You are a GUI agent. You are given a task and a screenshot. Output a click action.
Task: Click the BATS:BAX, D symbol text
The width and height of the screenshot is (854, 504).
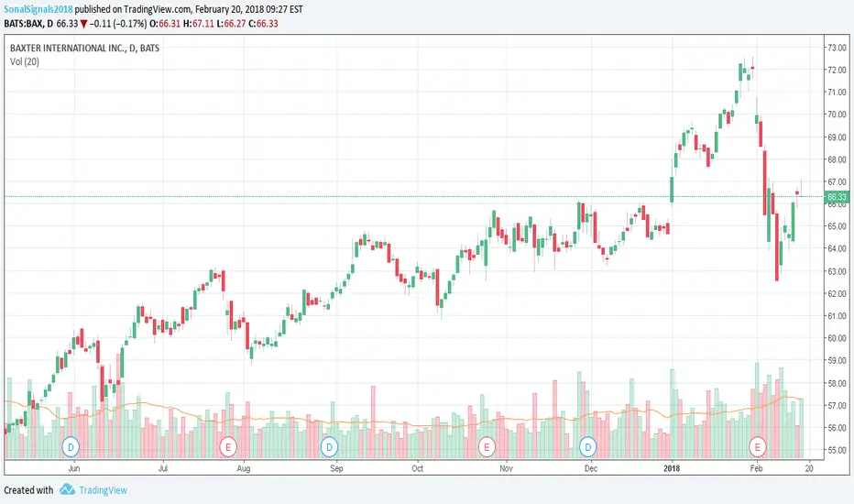coord(29,24)
